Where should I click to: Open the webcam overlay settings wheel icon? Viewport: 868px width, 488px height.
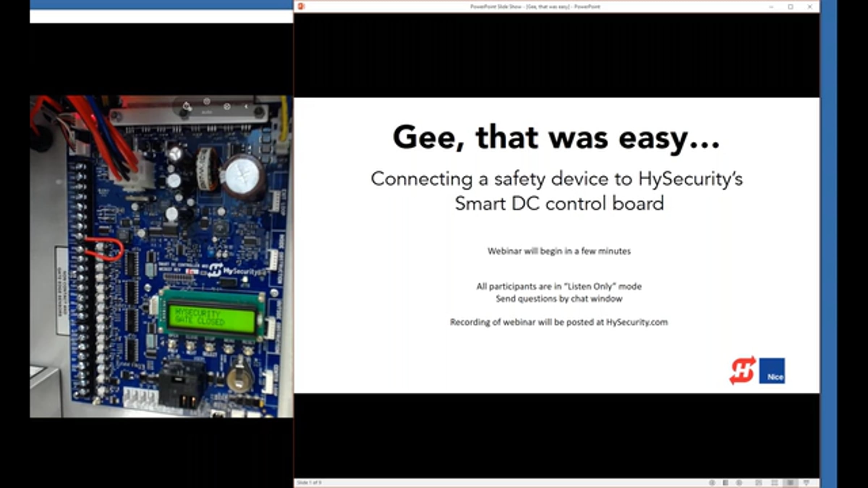point(227,107)
